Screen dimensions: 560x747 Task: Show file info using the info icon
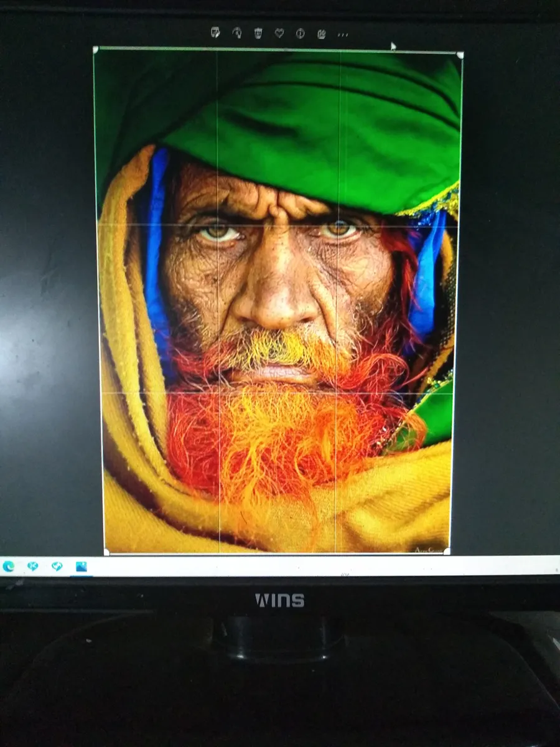click(x=301, y=34)
